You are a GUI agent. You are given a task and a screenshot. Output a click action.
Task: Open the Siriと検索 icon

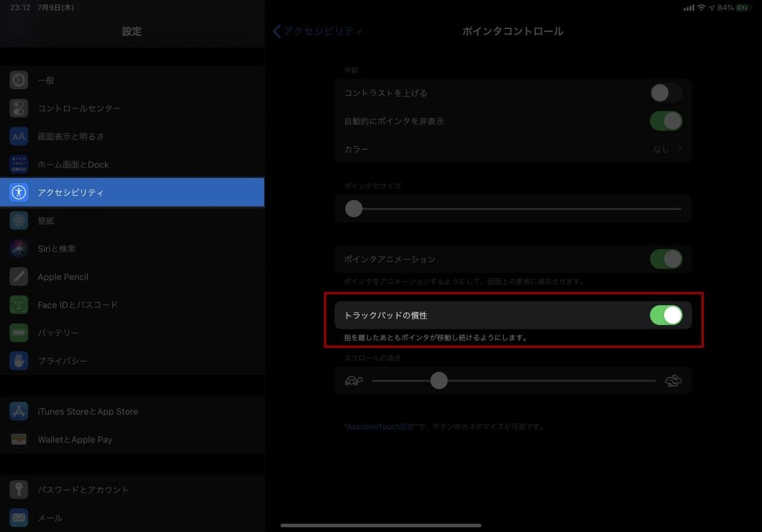pyautogui.click(x=19, y=249)
